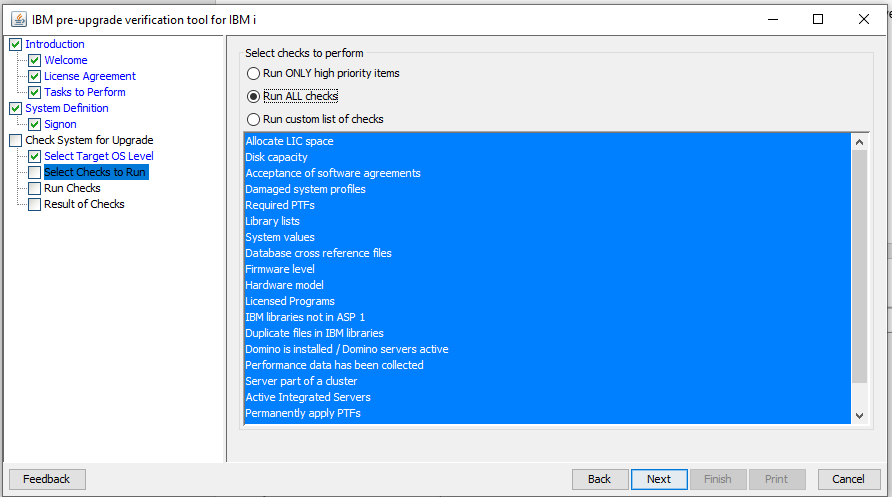Go to Tasks to Perform step
The width and height of the screenshot is (892, 497).
[84, 92]
